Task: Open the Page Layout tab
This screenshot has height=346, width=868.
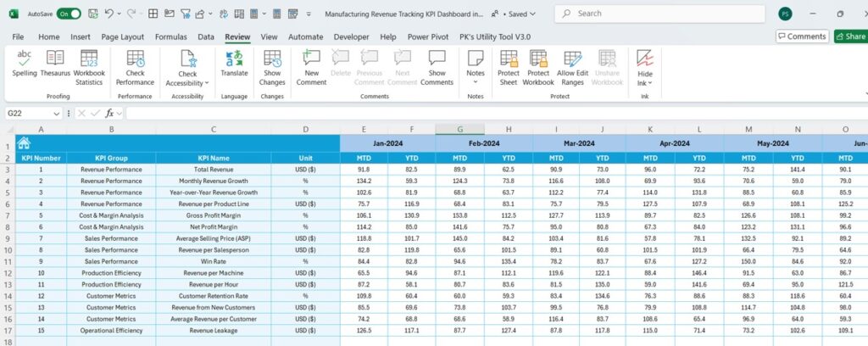Action: point(122,37)
